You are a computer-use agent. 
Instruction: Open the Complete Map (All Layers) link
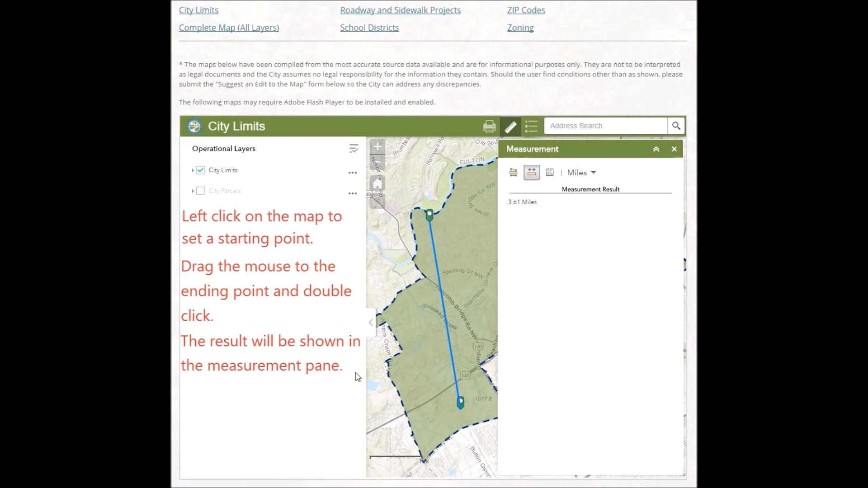coord(229,28)
